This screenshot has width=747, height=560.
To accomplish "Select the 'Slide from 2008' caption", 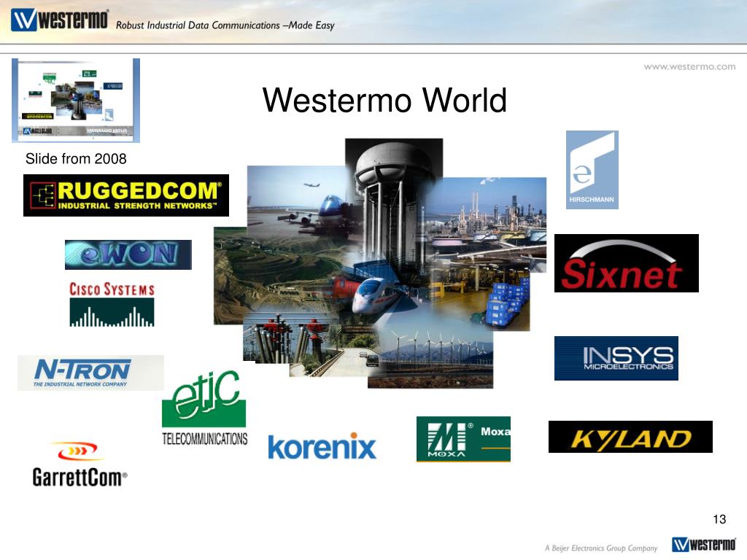I will click(76, 158).
